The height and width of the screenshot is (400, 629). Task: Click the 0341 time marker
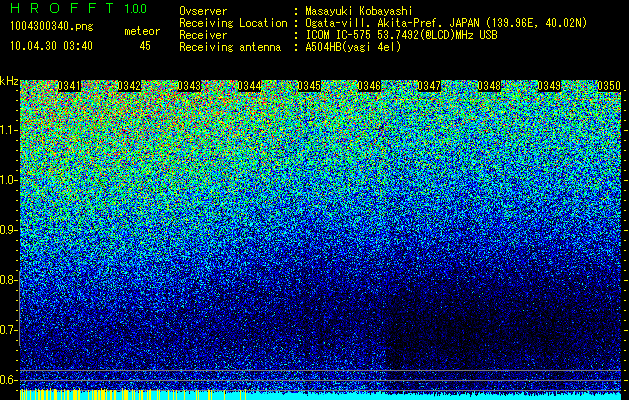pos(69,86)
